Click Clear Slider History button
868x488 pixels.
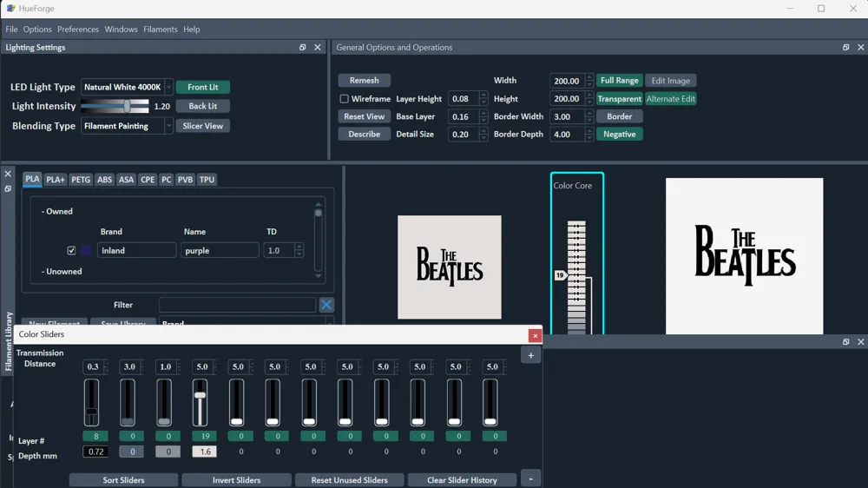click(x=462, y=479)
